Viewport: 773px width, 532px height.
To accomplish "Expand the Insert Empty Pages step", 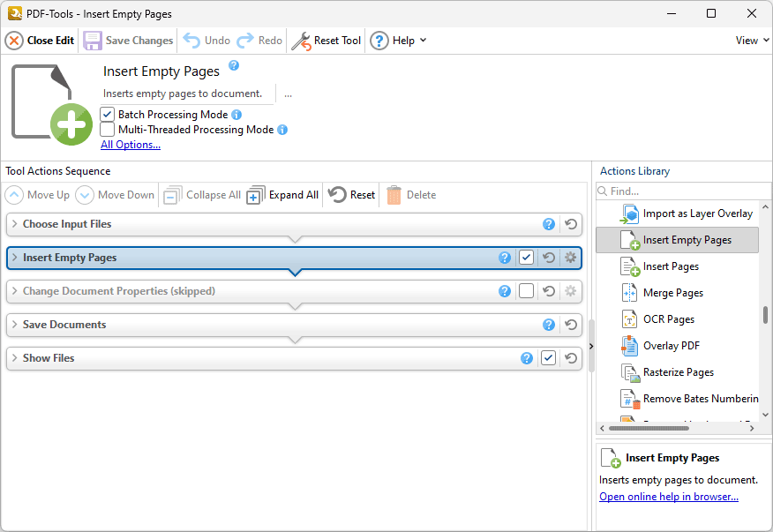I will click(15, 258).
